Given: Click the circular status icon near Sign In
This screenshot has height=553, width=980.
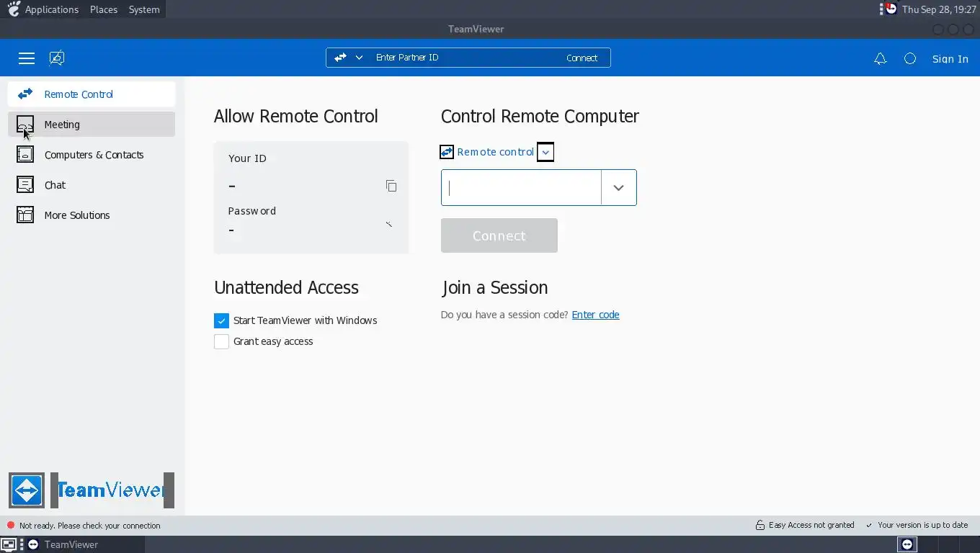Looking at the screenshot, I should pyautogui.click(x=910, y=59).
